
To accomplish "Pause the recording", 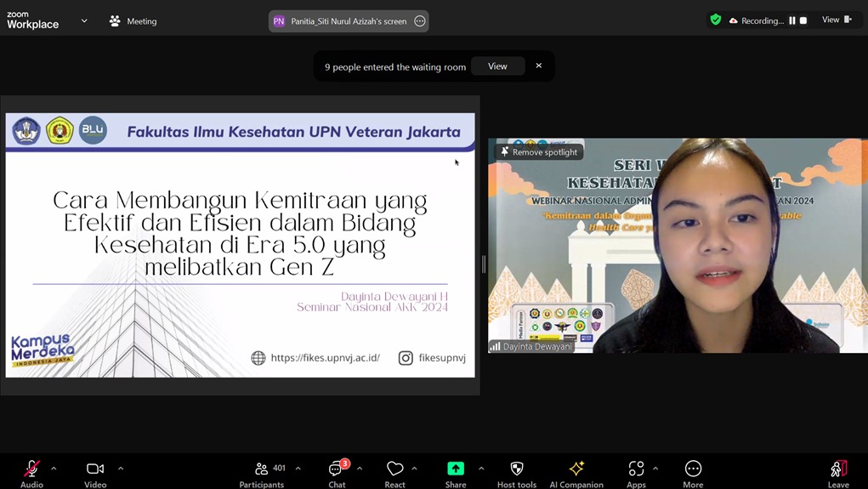I will click(792, 20).
